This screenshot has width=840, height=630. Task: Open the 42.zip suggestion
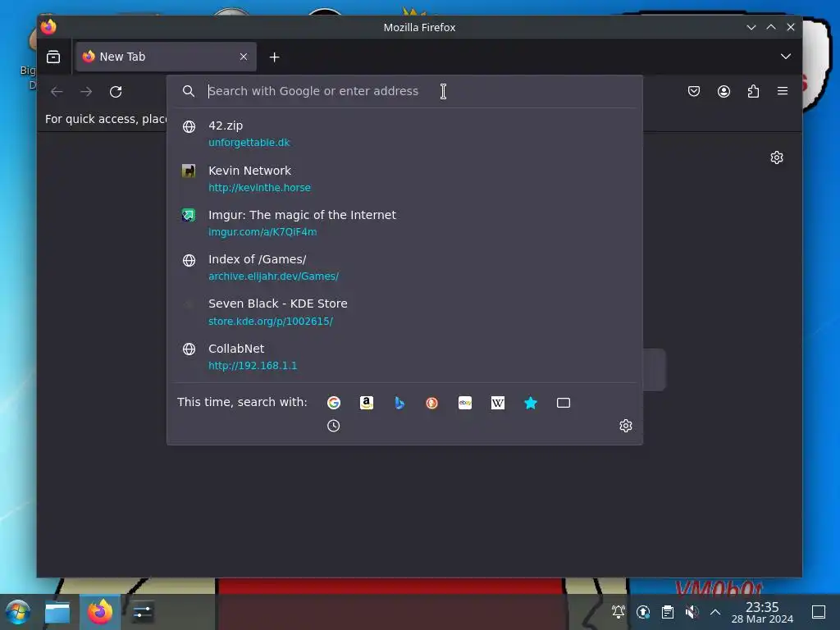tap(404, 134)
